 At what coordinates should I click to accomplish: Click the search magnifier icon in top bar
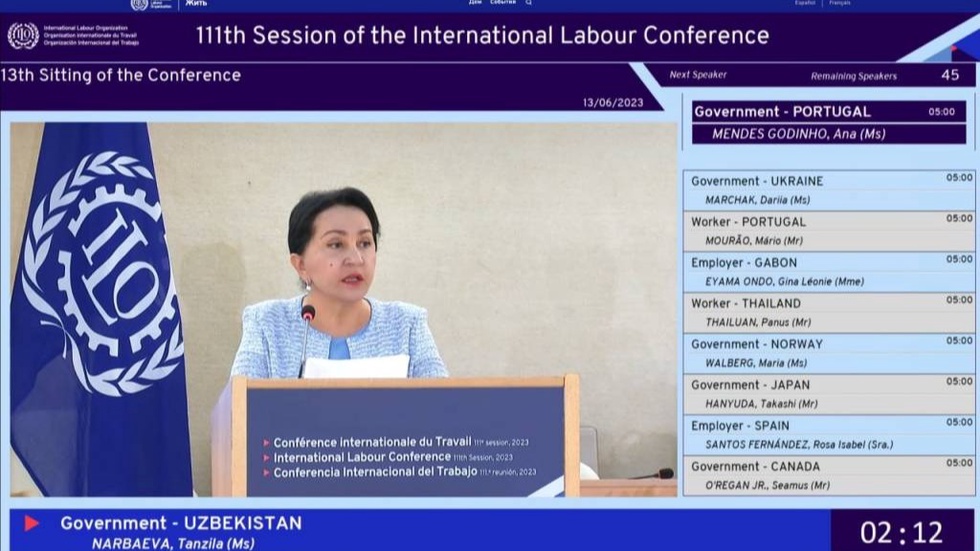(x=529, y=3)
